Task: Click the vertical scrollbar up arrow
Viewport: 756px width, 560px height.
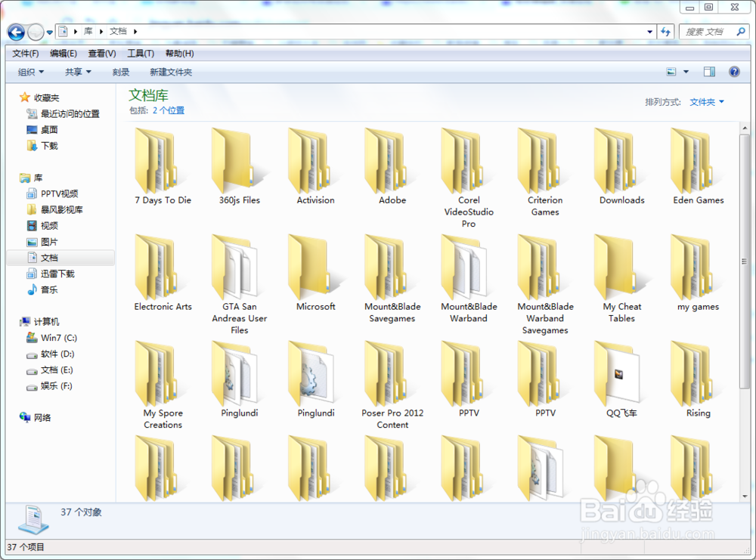Action: (745, 128)
